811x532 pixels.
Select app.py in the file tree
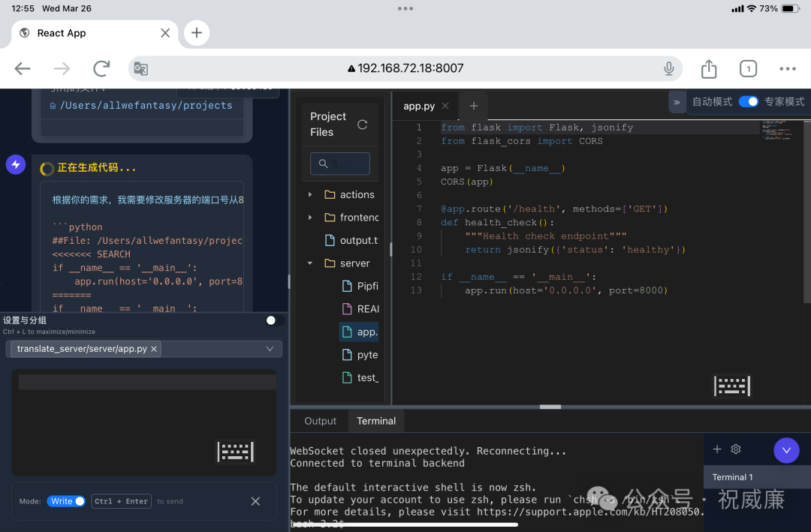pos(359,332)
